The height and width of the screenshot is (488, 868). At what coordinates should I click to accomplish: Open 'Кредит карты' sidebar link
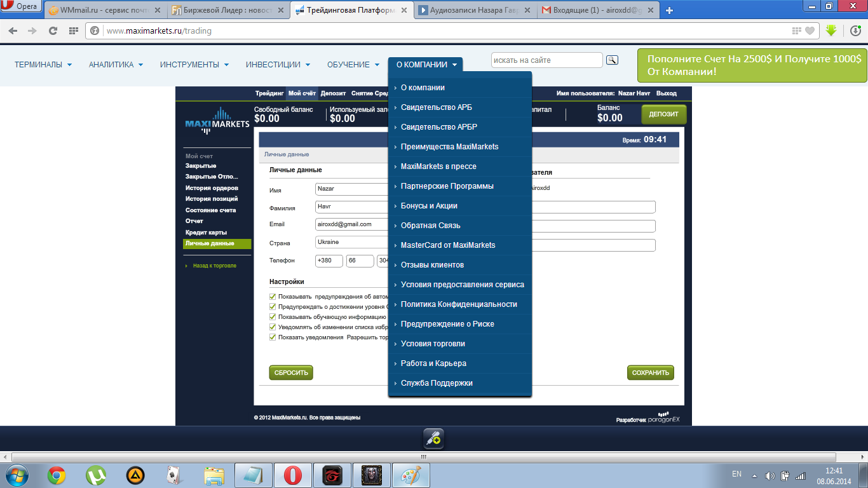click(206, 233)
